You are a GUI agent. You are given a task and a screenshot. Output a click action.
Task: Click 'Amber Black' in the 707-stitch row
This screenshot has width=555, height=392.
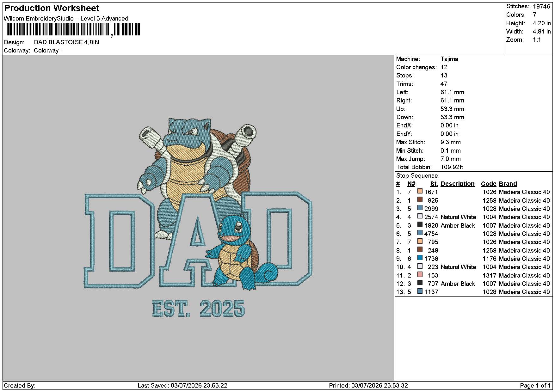tap(458, 284)
